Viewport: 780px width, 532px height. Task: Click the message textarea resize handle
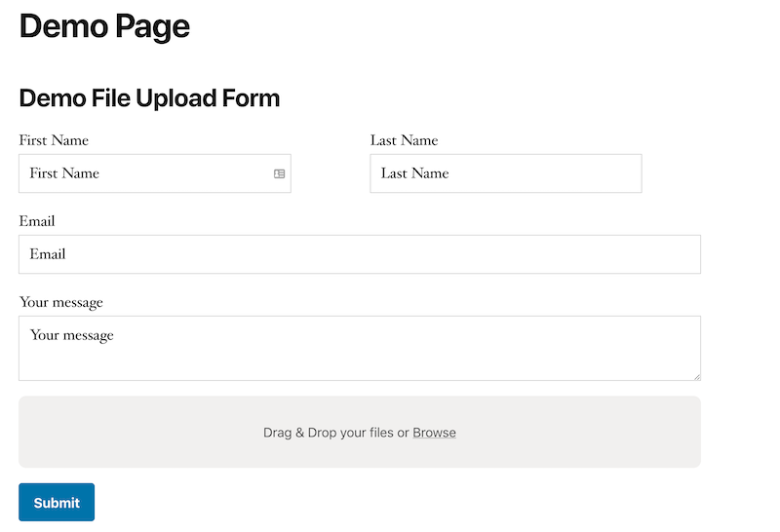click(x=697, y=377)
